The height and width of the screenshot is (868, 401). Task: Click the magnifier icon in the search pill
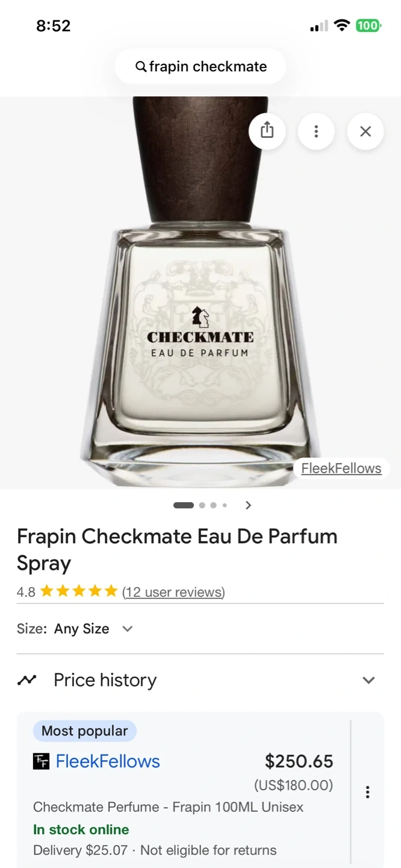[140, 67]
